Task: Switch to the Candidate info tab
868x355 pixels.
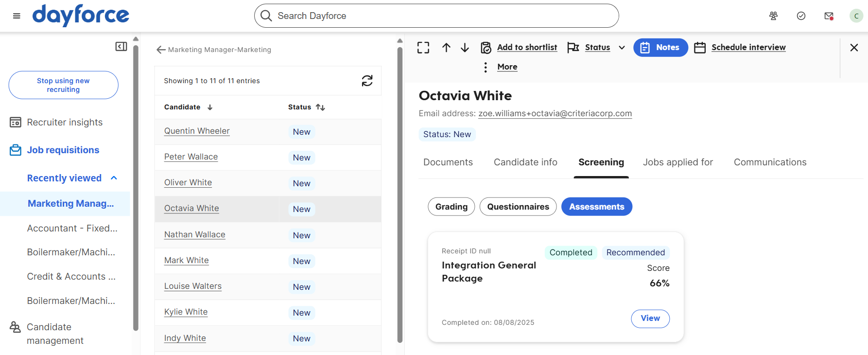Action: 525,162
